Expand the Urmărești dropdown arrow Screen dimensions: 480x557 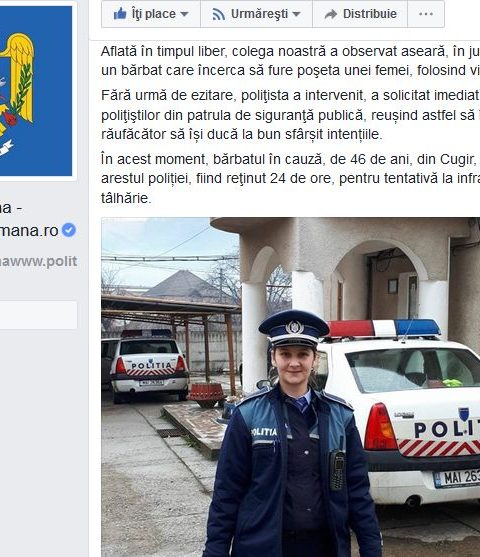coord(296,15)
